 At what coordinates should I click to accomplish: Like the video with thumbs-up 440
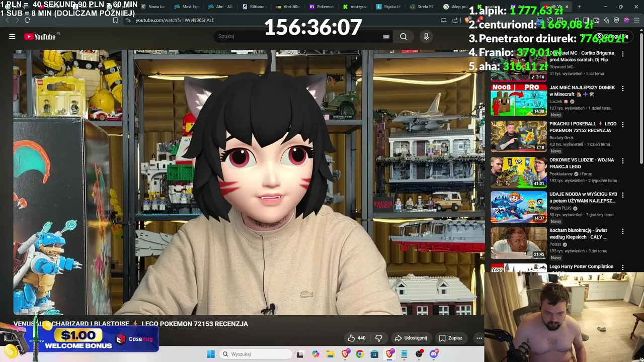[357, 338]
